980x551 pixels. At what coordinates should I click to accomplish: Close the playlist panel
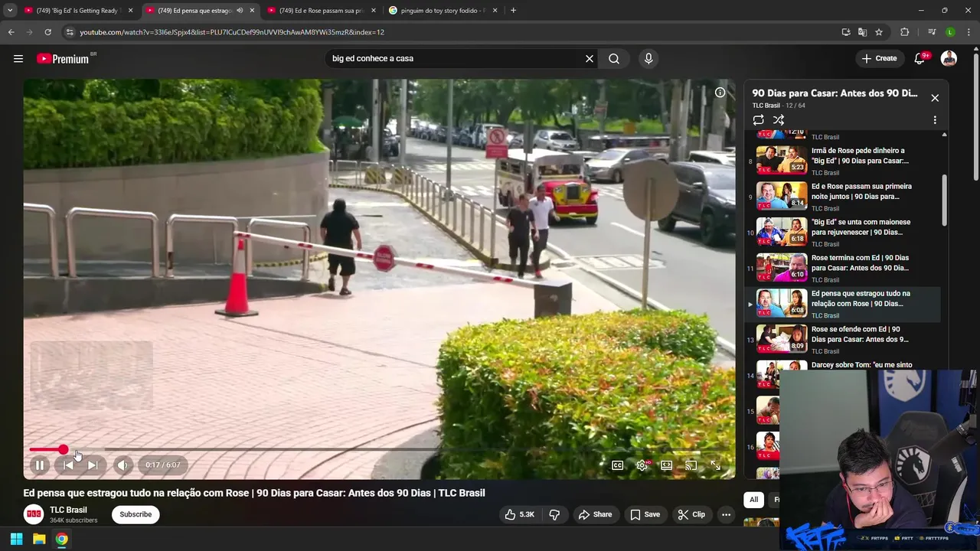(935, 98)
